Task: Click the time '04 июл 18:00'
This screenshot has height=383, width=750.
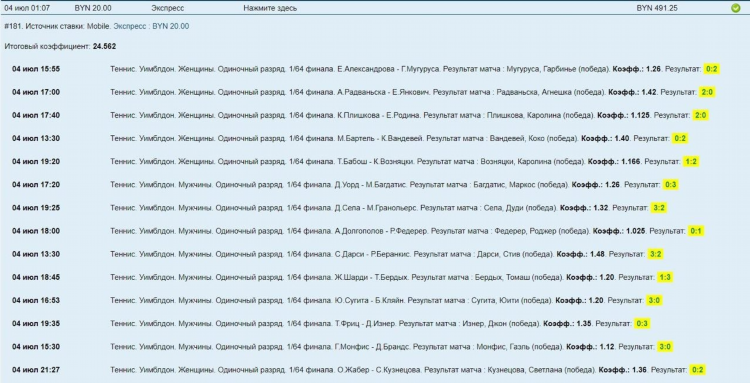Action: click(x=36, y=231)
